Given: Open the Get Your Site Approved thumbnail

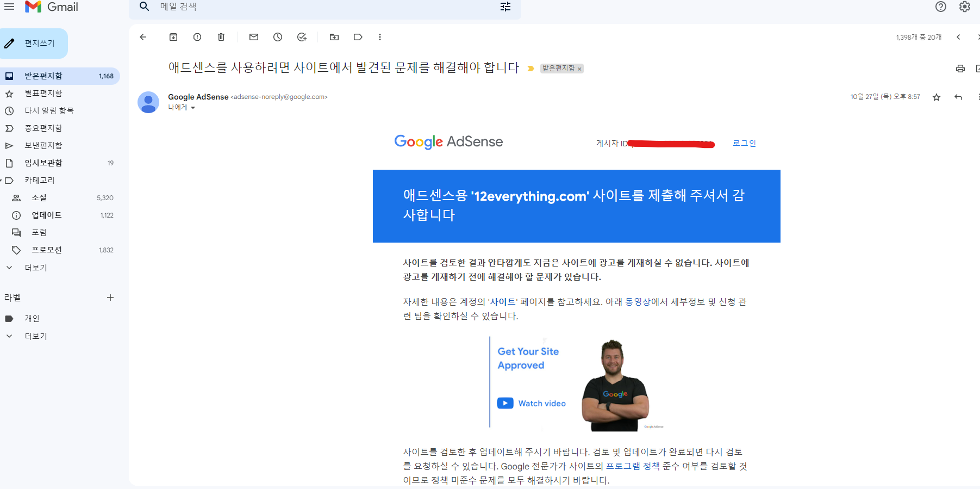Looking at the screenshot, I should tap(576, 383).
